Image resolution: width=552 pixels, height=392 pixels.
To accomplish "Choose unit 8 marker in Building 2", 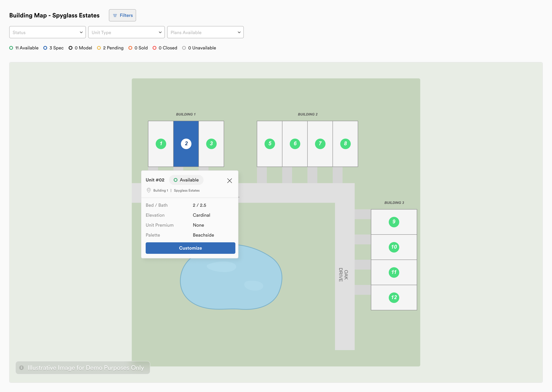I will (x=345, y=144).
